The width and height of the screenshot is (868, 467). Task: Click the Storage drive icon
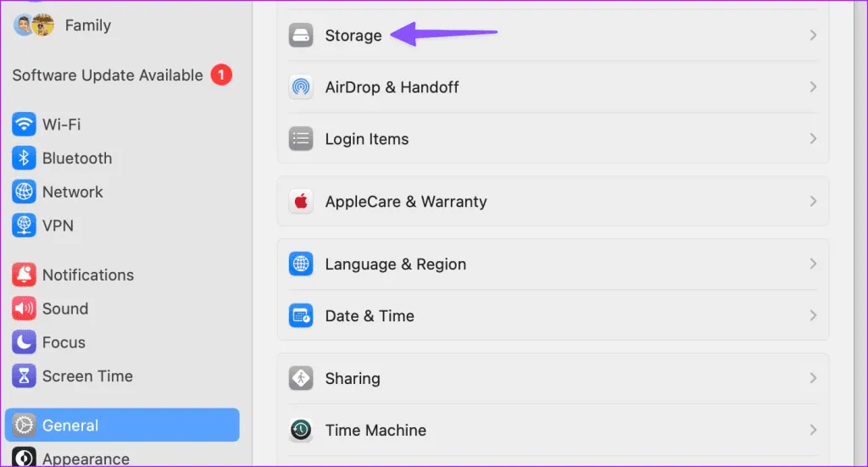click(x=301, y=36)
